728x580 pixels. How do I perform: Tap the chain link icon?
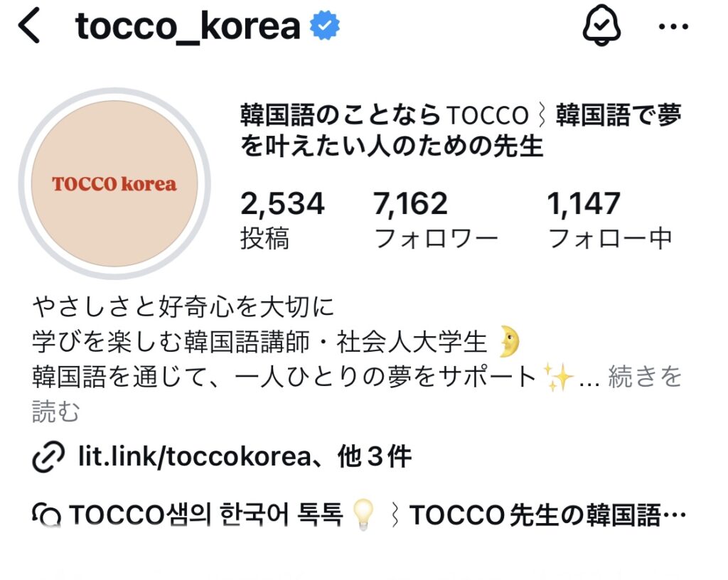click(x=48, y=457)
